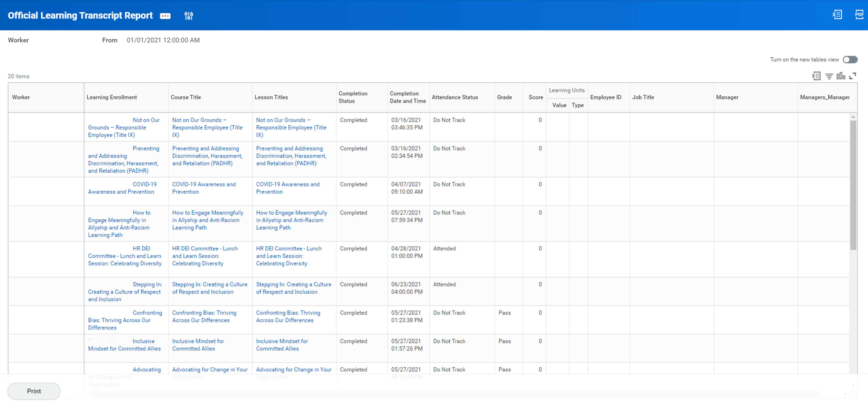
Task: Open COVID-19 Awareness and Prevention course link
Action: (204, 188)
